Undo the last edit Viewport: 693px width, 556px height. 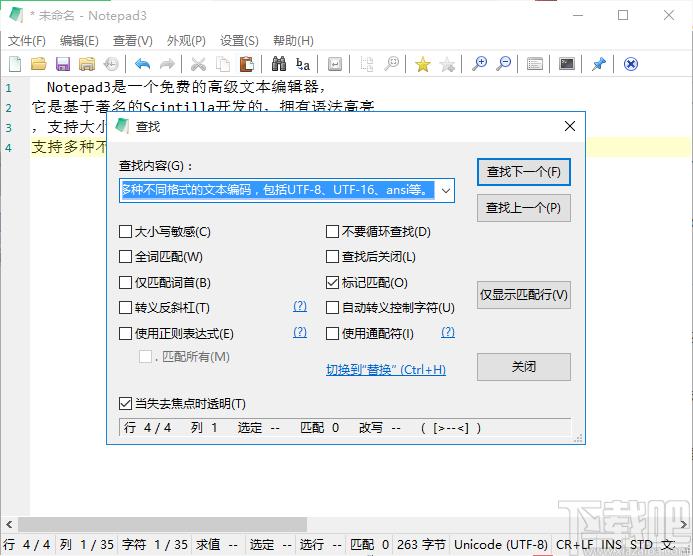142,64
